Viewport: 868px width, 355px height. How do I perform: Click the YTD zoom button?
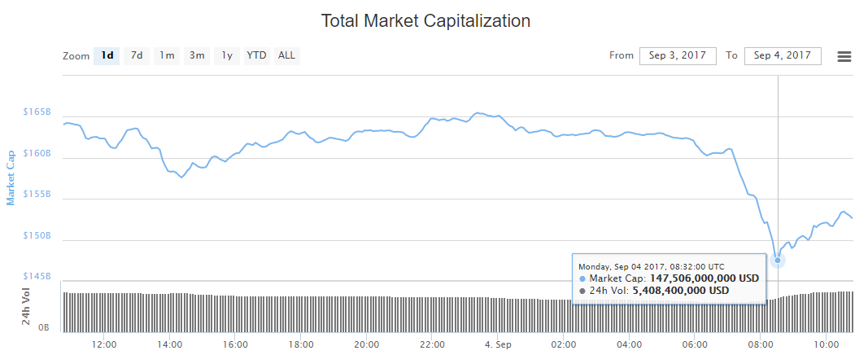(x=256, y=56)
